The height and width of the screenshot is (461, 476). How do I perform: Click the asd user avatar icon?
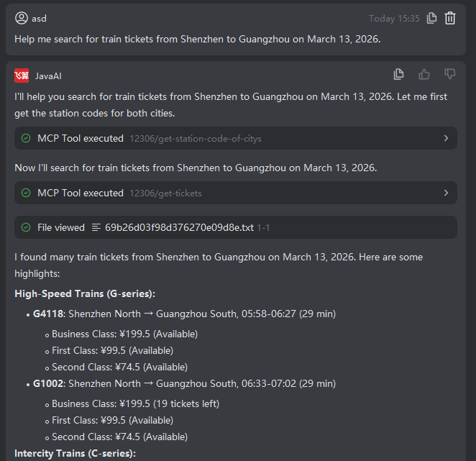22,19
